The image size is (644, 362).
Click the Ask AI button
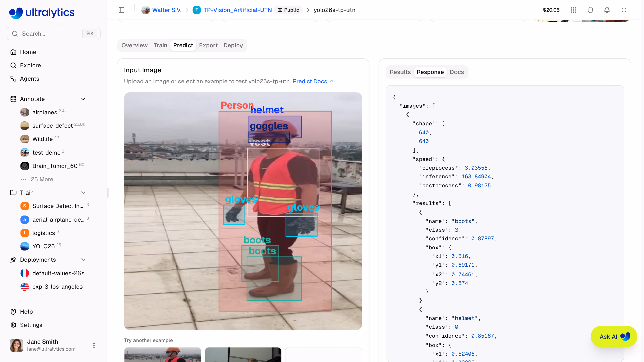pyautogui.click(x=614, y=337)
